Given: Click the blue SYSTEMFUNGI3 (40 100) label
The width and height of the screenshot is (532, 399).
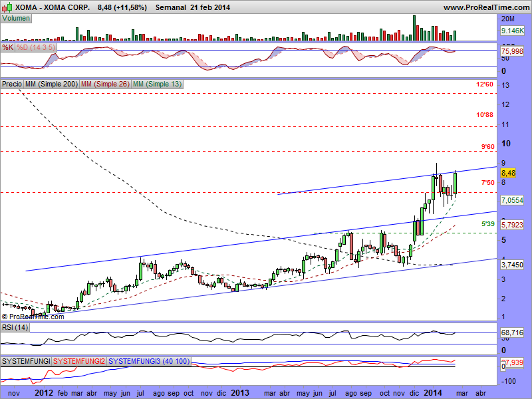Looking at the screenshot, I should (148, 361).
